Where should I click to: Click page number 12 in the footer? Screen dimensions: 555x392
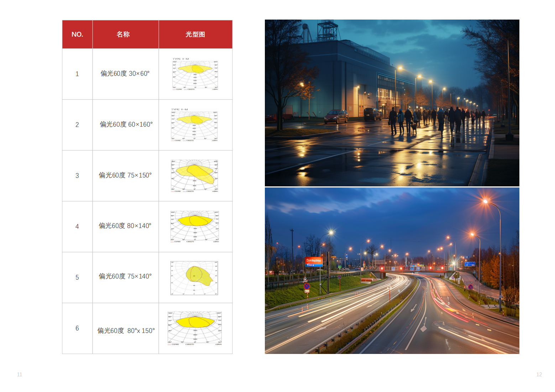[539, 375]
